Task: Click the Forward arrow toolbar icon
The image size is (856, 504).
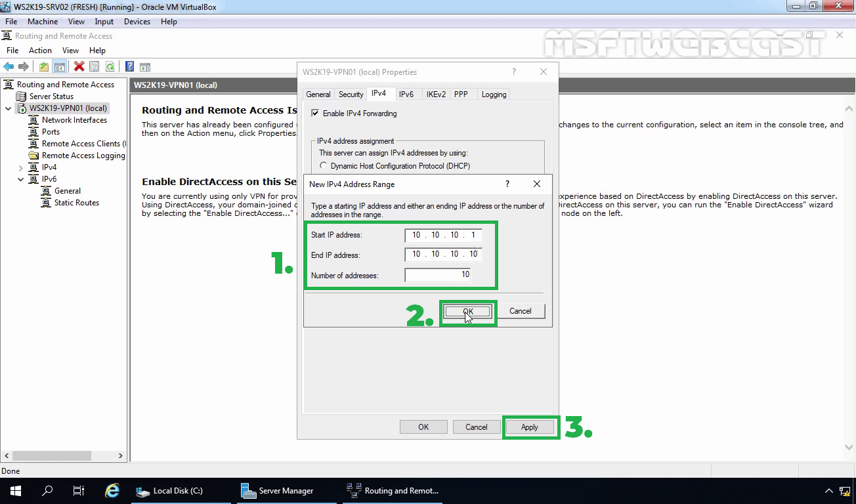Action: 24,66
